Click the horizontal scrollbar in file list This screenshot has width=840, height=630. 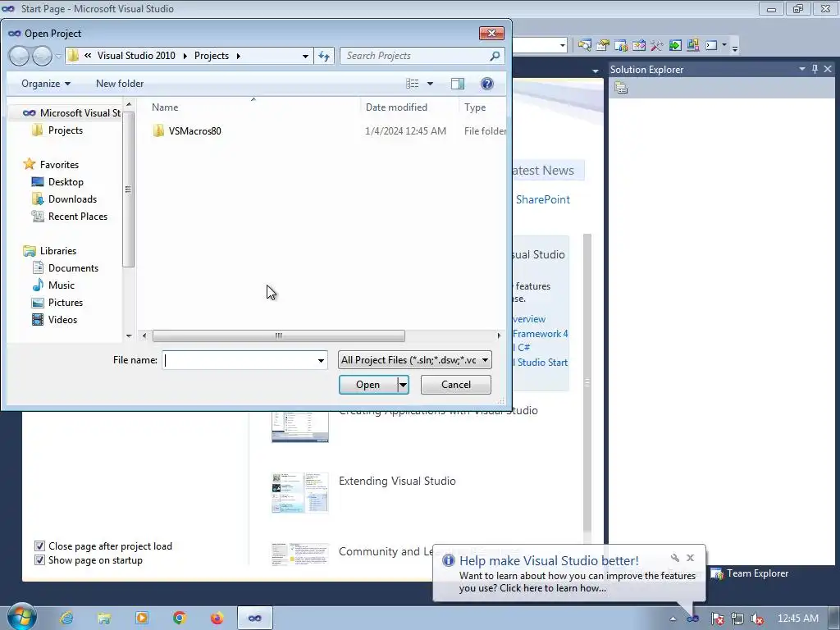click(279, 336)
